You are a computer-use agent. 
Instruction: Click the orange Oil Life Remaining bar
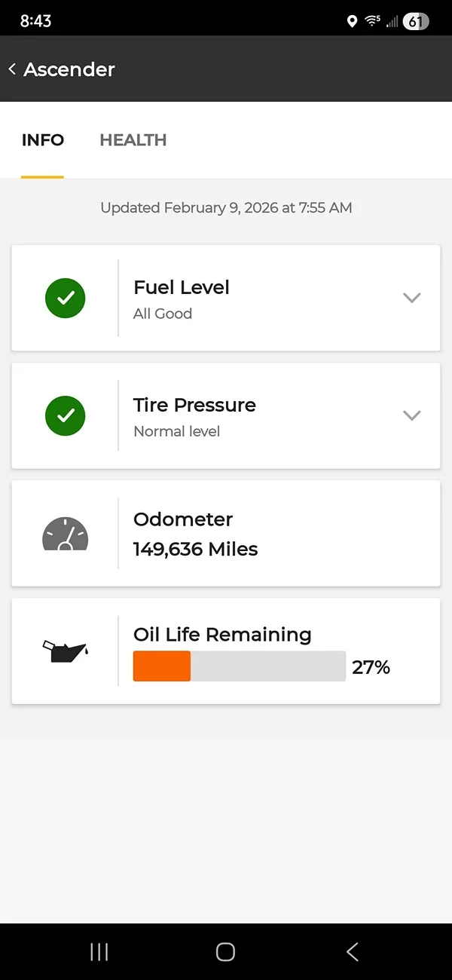pos(162,666)
